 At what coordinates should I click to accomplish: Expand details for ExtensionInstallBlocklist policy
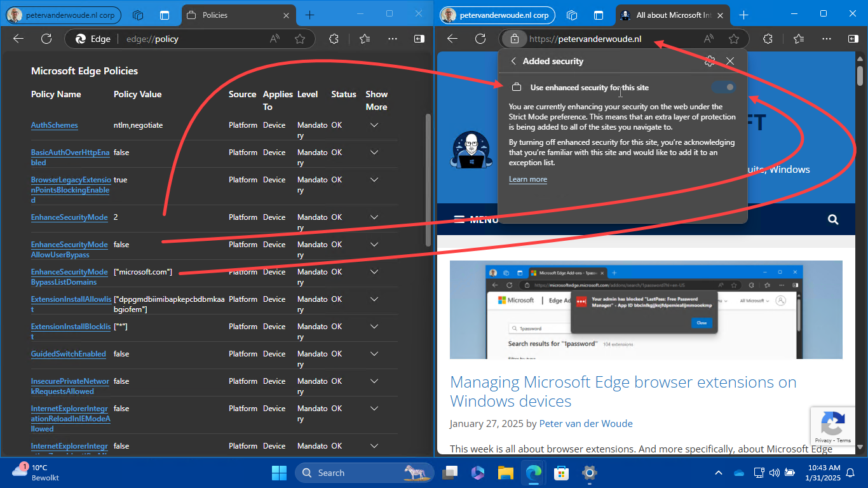374,327
